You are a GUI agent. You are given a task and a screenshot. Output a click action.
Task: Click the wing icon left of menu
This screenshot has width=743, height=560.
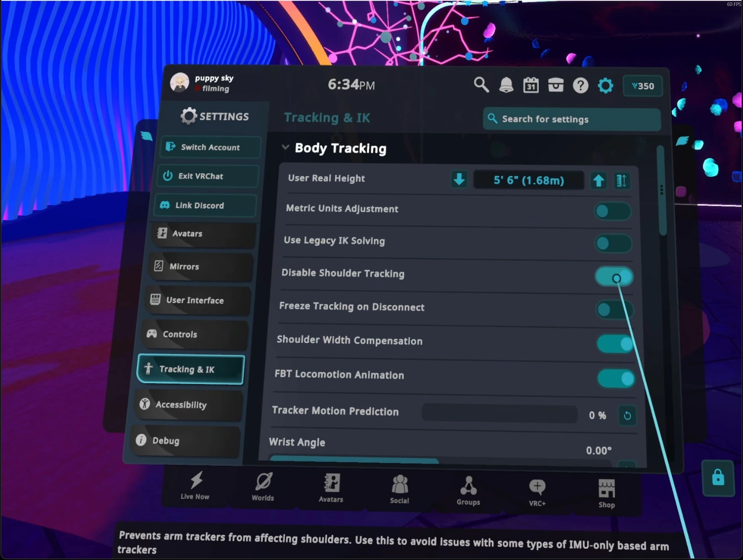click(146, 136)
